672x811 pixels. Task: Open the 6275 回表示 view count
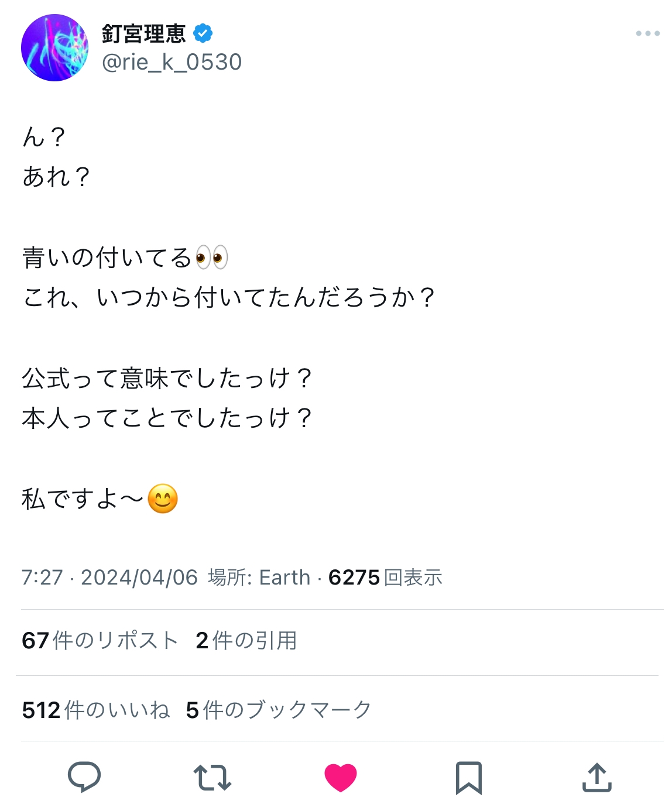click(x=385, y=578)
